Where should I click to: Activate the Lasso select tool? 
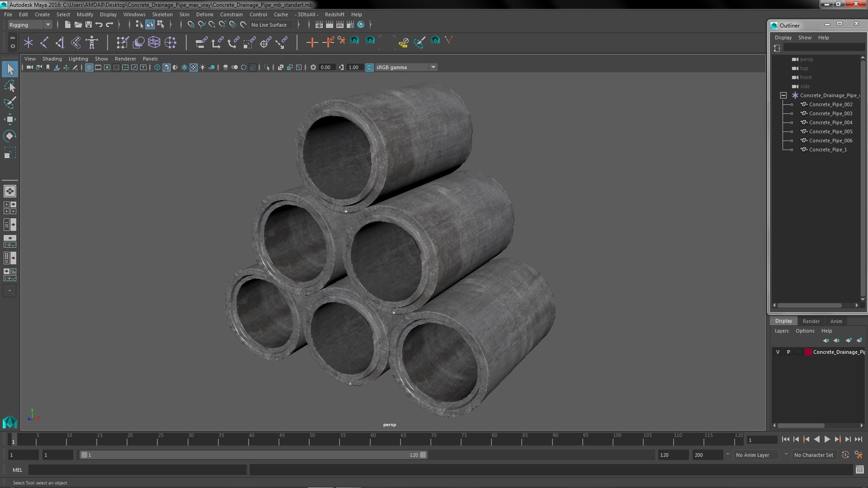click(10, 86)
